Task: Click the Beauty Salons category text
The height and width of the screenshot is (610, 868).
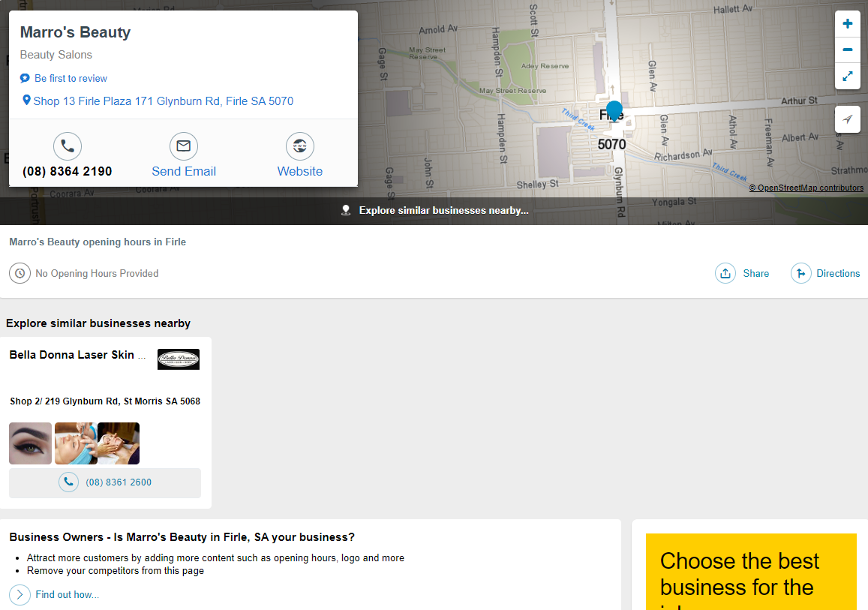Action: pos(56,55)
